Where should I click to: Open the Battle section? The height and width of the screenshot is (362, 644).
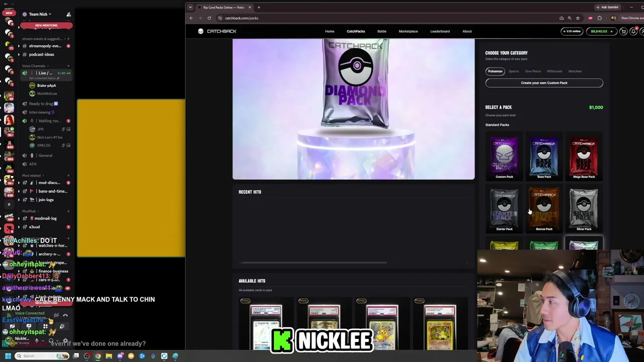382,31
